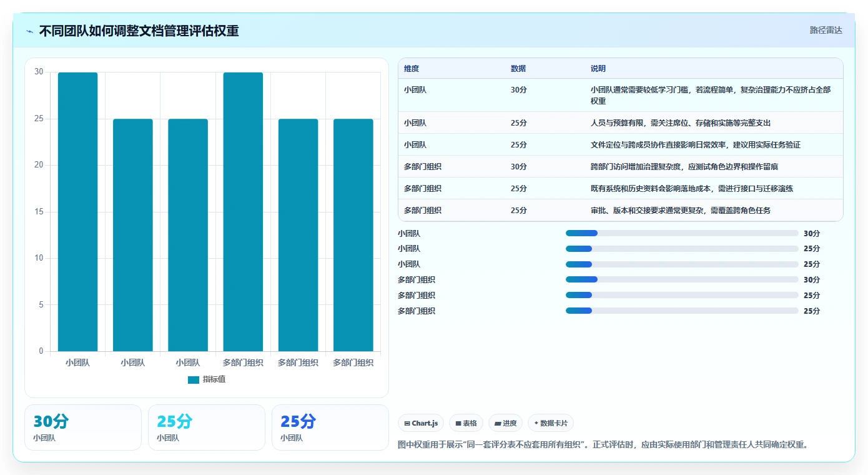The width and height of the screenshot is (868, 475).
Task: Click the description 跨部门访问增加治理复杂度
Action: tap(684, 167)
